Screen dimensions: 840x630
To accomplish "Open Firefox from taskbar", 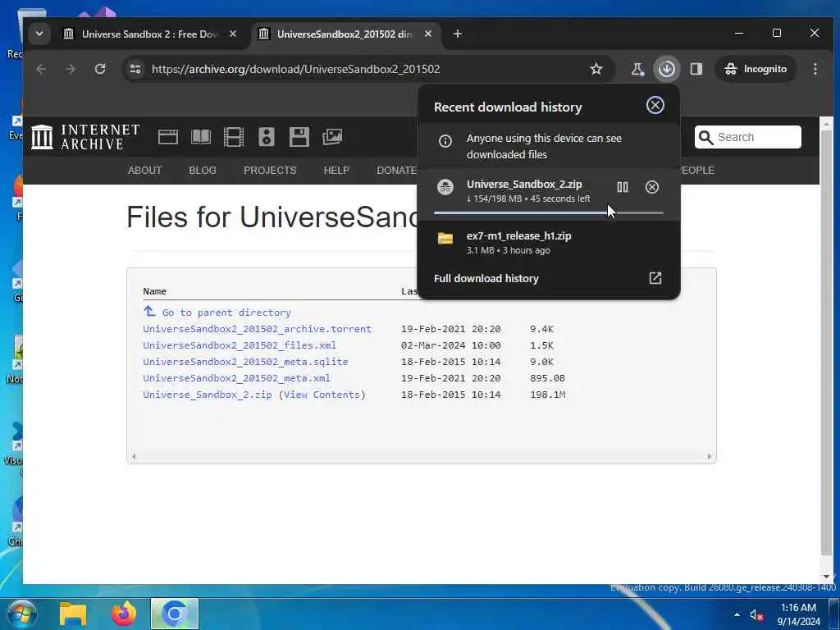I will tap(124, 614).
